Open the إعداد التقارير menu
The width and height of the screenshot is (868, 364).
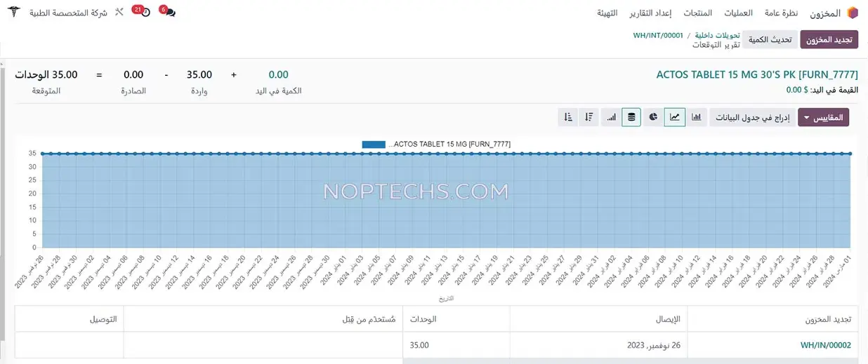(650, 13)
